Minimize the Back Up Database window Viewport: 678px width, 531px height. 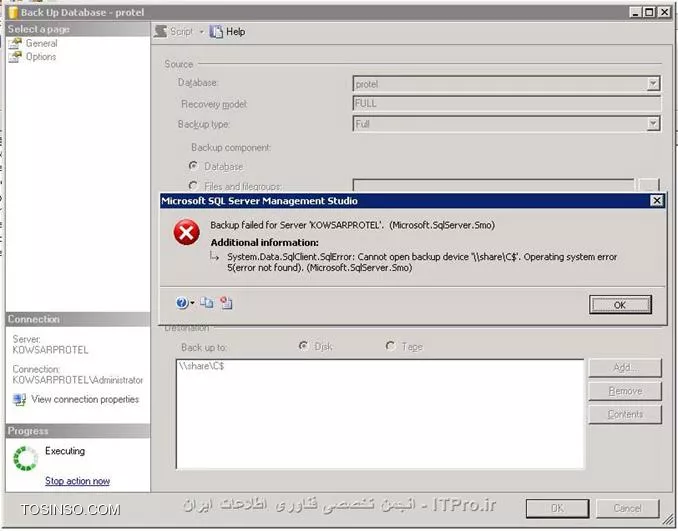pos(635,12)
